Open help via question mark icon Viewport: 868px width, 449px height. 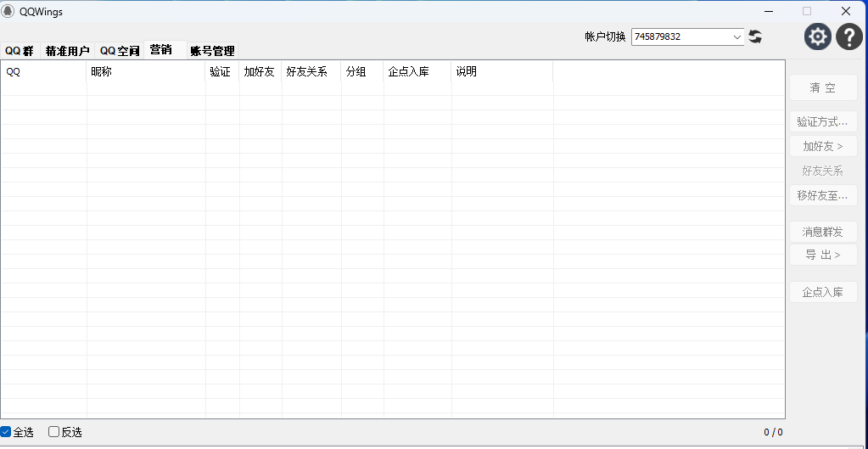849,36
